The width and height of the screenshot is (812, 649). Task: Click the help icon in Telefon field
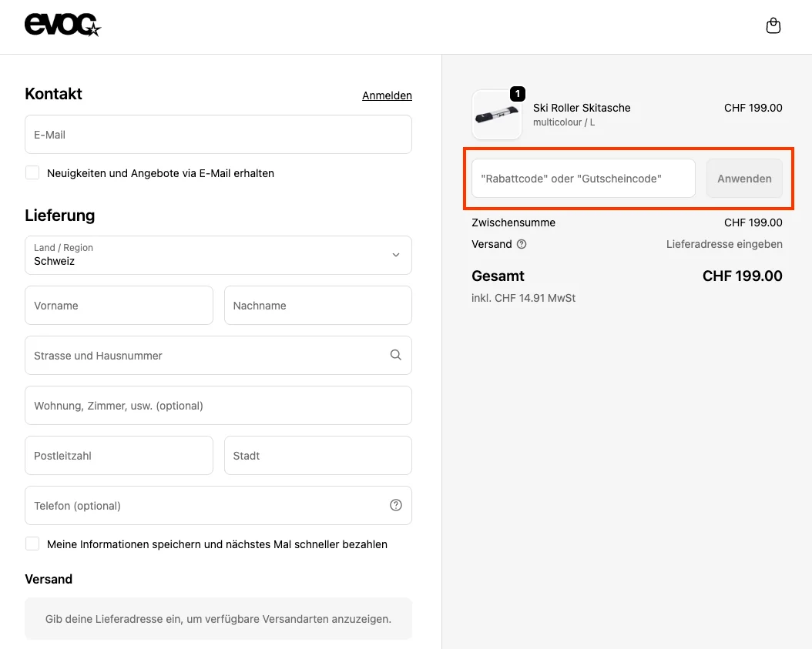tap(395, 505)
